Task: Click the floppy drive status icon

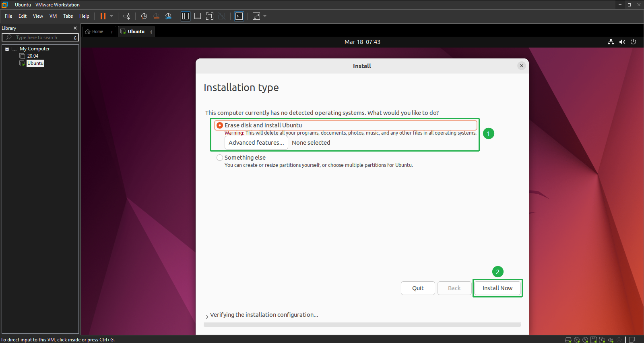Action: 594,340
